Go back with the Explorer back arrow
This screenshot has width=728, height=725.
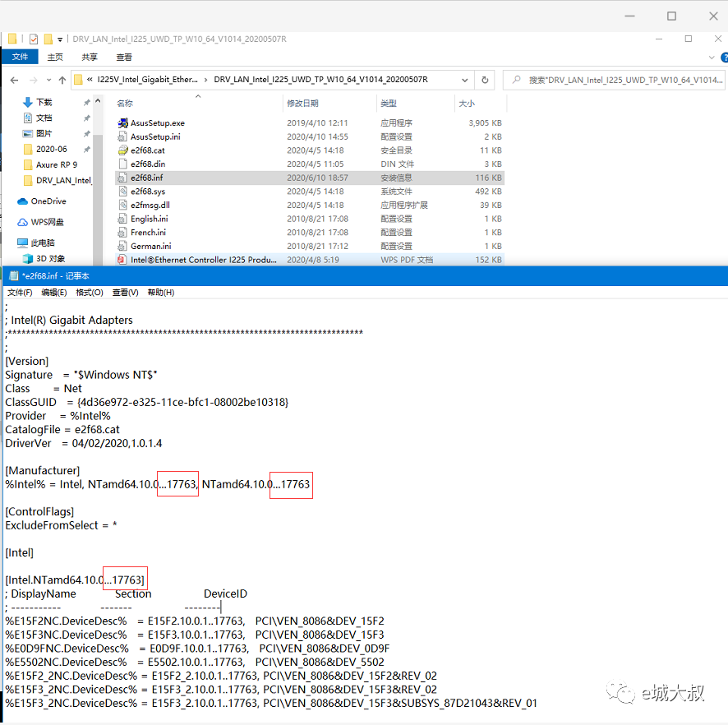[x=15, y=80]
